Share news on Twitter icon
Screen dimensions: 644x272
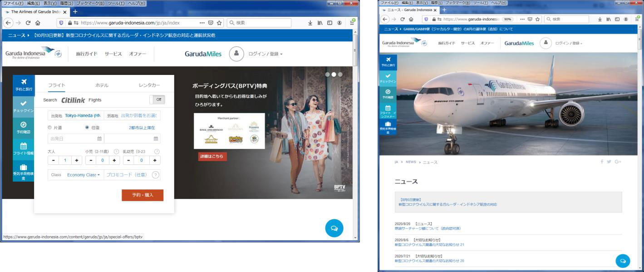609,162
